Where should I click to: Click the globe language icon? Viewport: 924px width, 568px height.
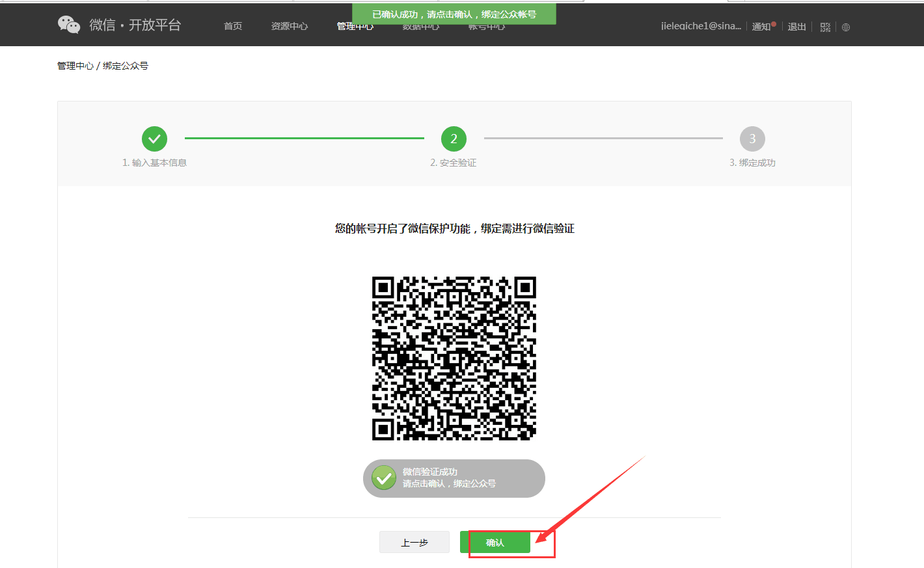pyautogui.click(x=846, y=27)
